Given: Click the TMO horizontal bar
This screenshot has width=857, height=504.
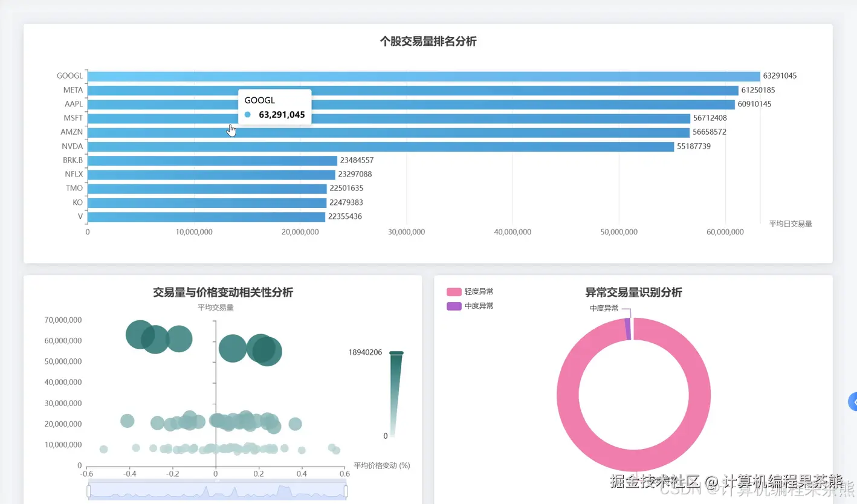Looking at the screenshot, I should (207, 189).
